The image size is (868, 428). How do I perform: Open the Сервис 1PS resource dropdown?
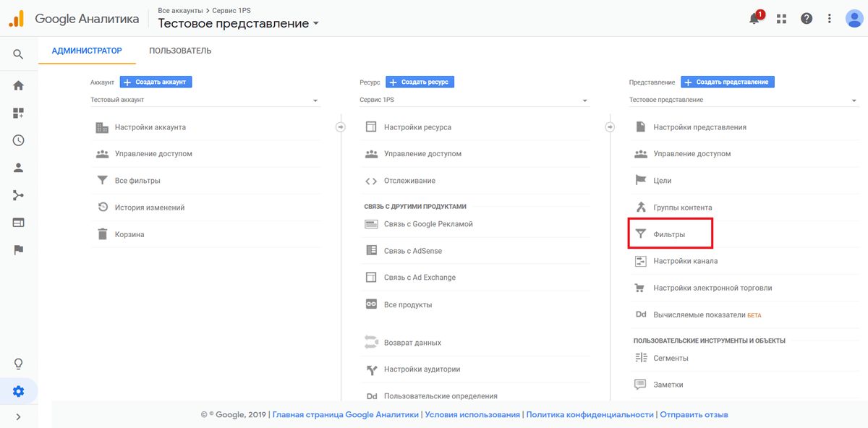(474, 100)
